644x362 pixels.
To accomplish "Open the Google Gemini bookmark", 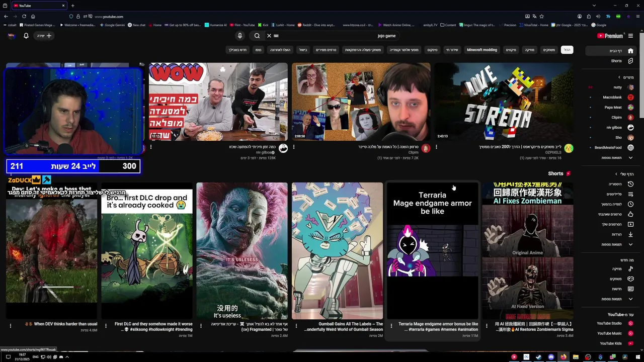I will coord(112,25).
